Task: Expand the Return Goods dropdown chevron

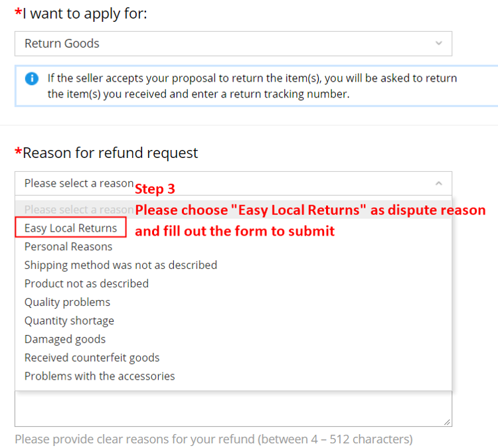Action: point(439,43)
